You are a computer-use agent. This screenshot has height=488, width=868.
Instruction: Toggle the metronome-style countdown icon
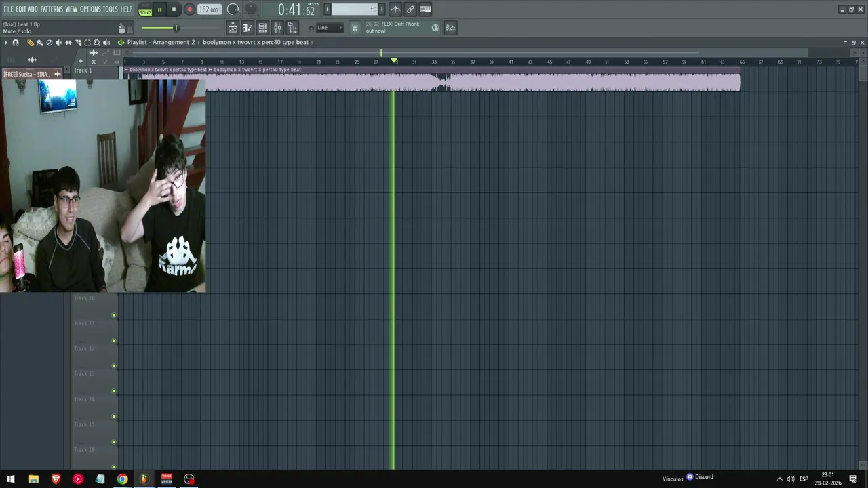pyautogui.click(x=395, y=9)
